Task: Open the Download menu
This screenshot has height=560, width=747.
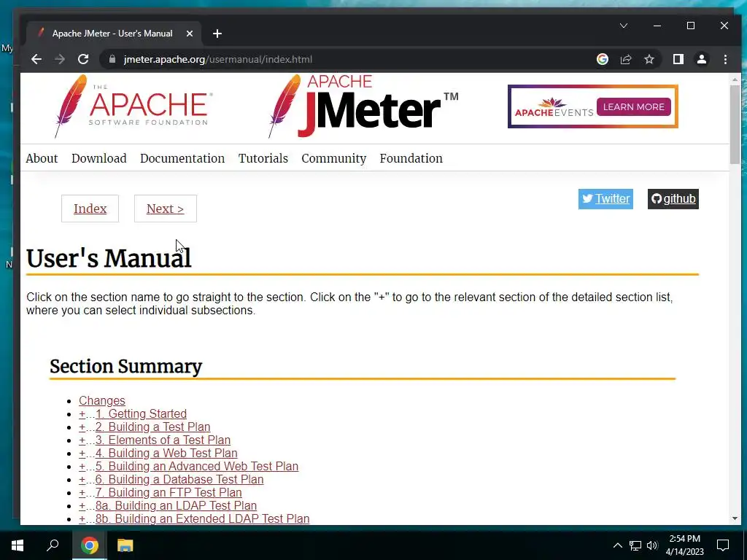Action: 99,158
